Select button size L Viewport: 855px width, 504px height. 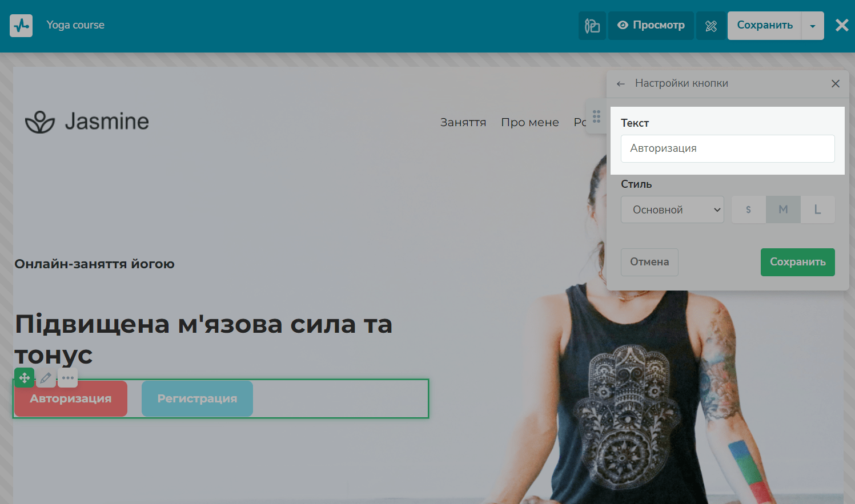tap(817, 209)
